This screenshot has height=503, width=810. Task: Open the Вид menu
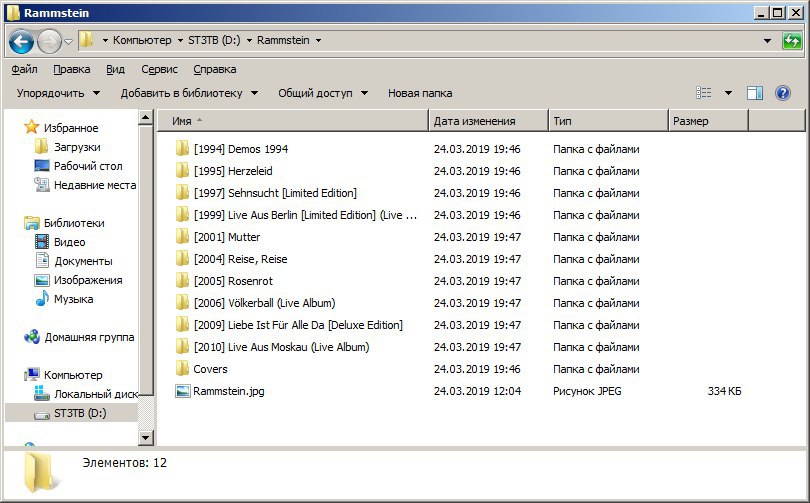115,69
